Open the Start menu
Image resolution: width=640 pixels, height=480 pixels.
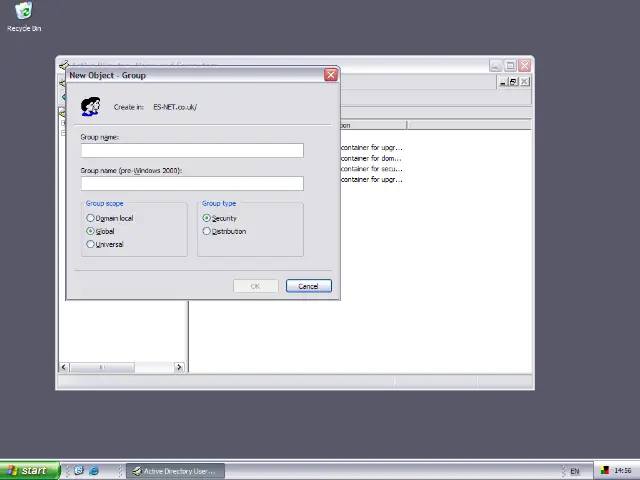[30, 471]
